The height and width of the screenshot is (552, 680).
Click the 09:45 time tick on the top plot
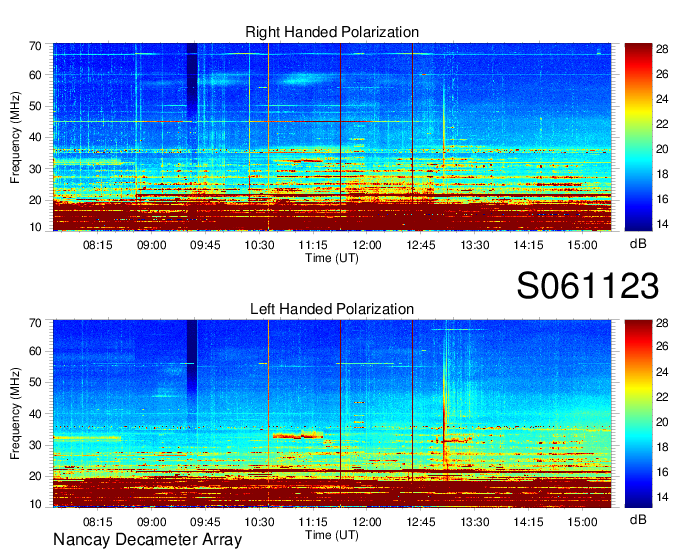[205, 245]
